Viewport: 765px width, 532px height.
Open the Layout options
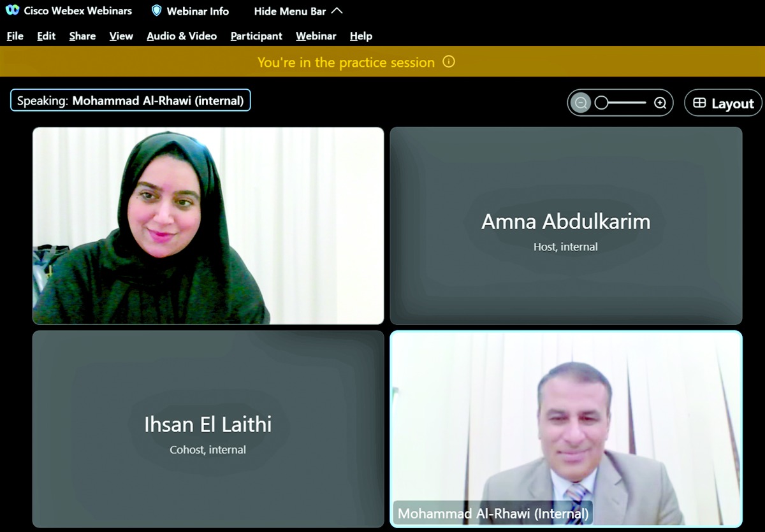click(723, 103)
